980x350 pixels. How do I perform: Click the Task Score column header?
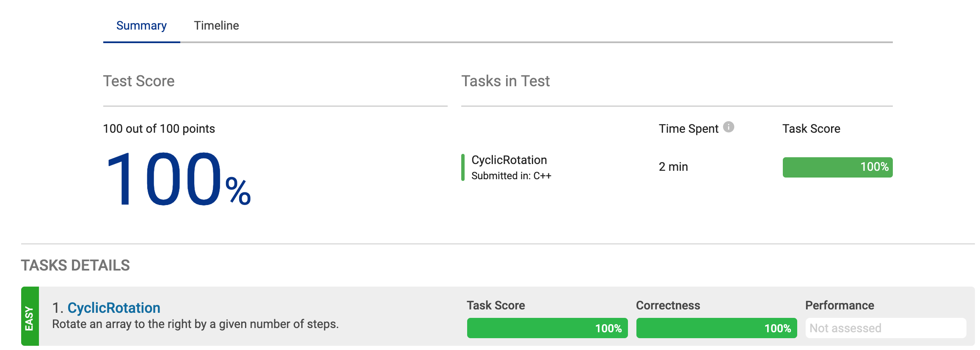tap(811, 129)
